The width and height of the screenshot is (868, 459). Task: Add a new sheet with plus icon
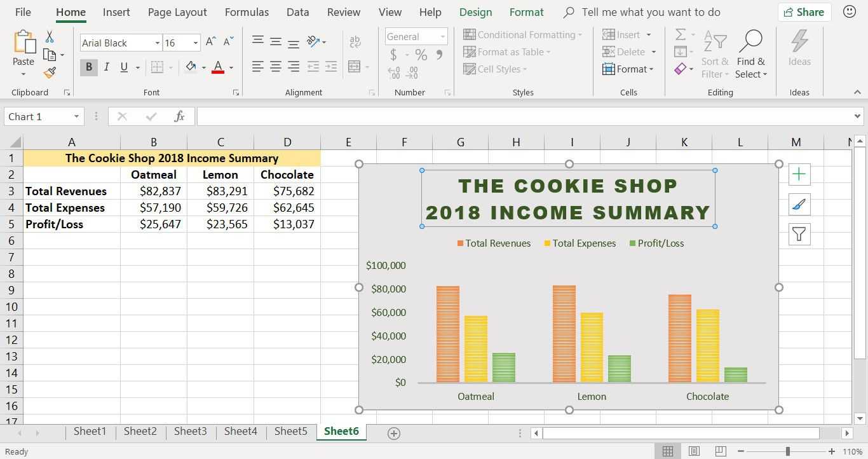[393, 433]
